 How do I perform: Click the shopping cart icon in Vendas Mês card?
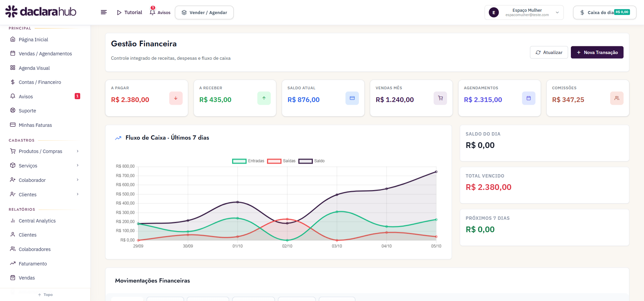[440, 98]
